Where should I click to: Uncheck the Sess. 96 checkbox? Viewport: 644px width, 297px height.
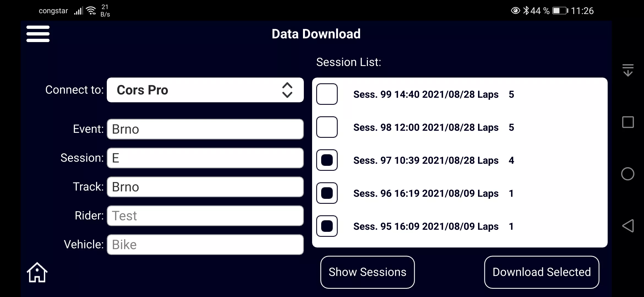327,193
